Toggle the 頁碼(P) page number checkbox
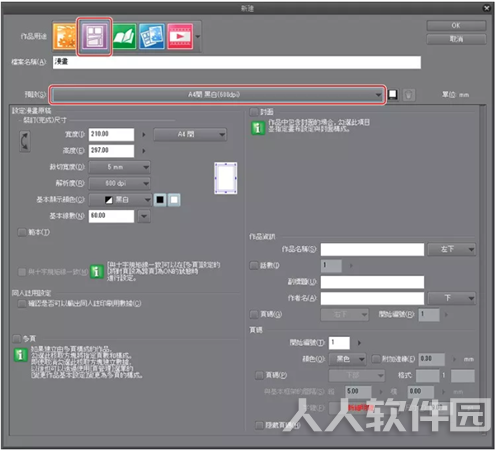Image resolution: width=496 pixels, height=450 pixels. [x=259, y=375]
